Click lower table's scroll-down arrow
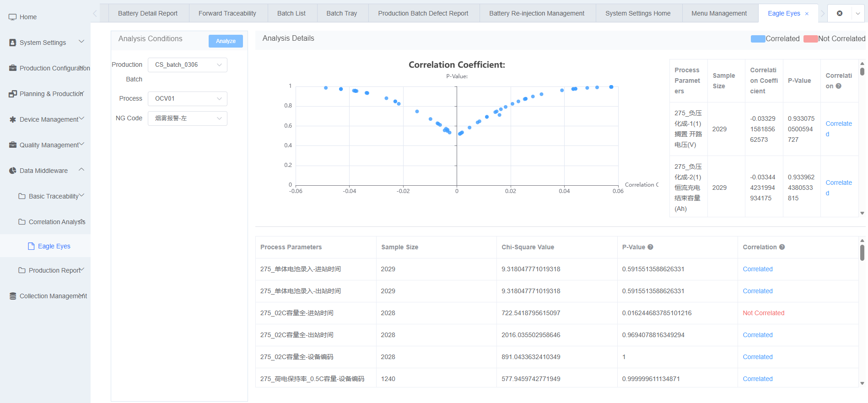Viewport: 868px width, 403px height. pos(862,383)
